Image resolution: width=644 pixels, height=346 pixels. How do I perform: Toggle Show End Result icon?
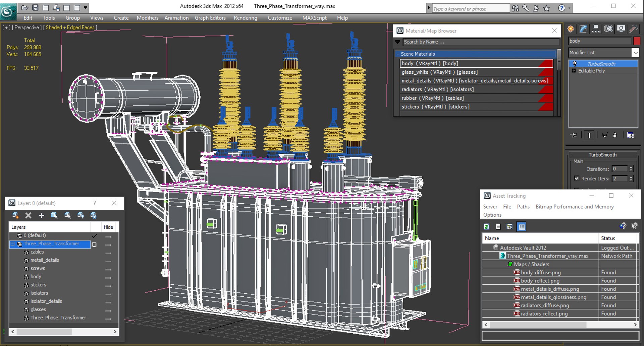pos(589,135)
